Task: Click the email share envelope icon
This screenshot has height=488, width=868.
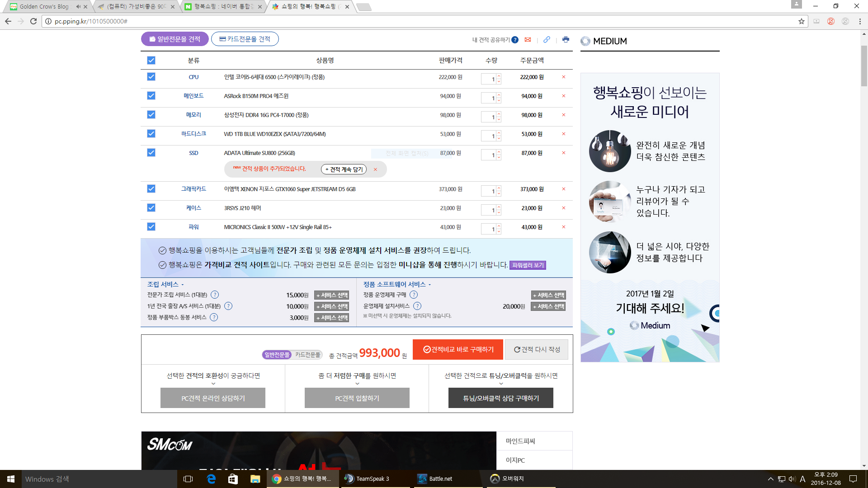Action: (528, 40)
